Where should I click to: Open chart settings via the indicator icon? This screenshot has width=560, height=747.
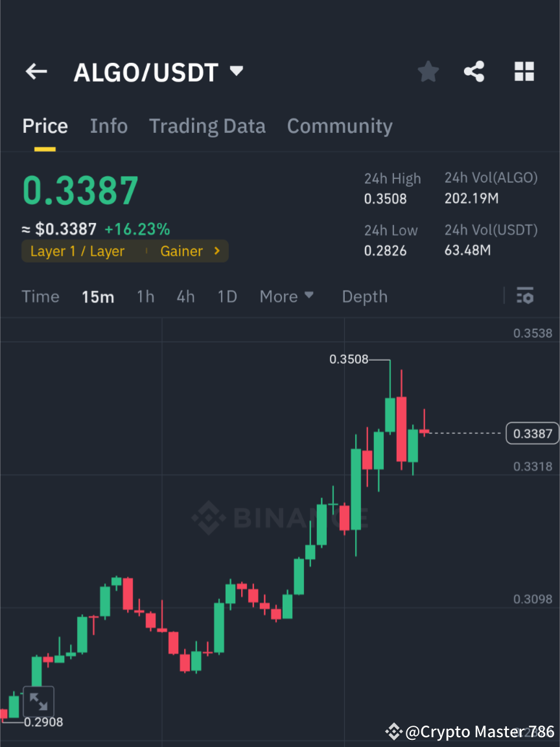click(x=525, y=296)
